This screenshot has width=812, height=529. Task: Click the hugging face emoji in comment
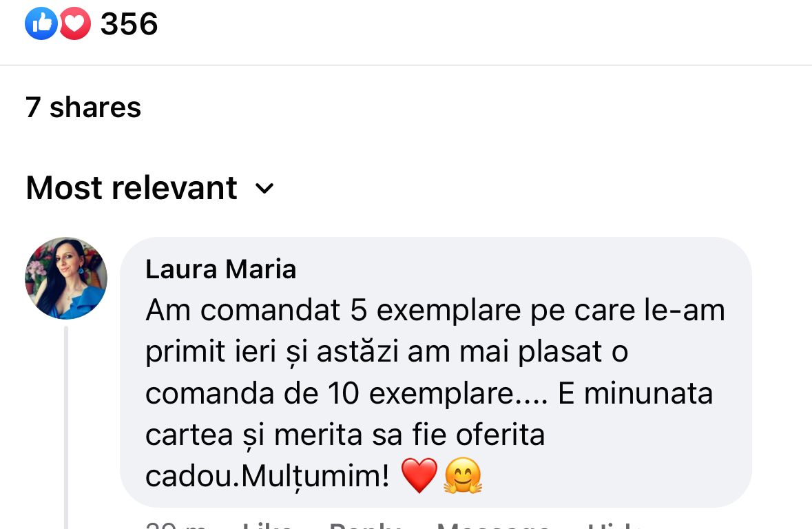point(463,475)
